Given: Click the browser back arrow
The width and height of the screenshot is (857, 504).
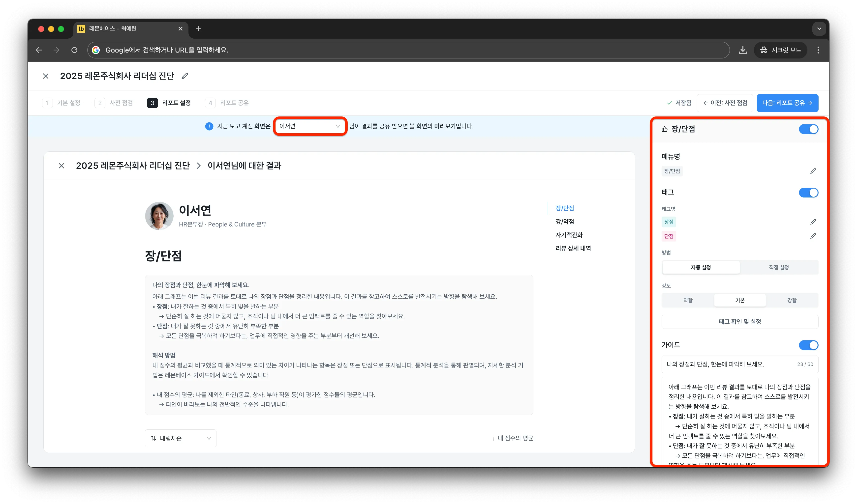Looking at the screenshot, I should pyautogui.click(x=39, y=50).
